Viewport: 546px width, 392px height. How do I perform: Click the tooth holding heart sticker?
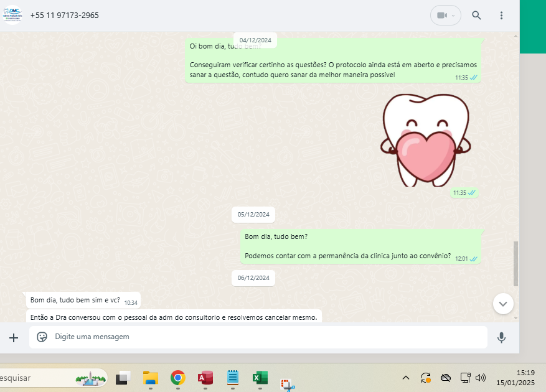click(425, 140)
